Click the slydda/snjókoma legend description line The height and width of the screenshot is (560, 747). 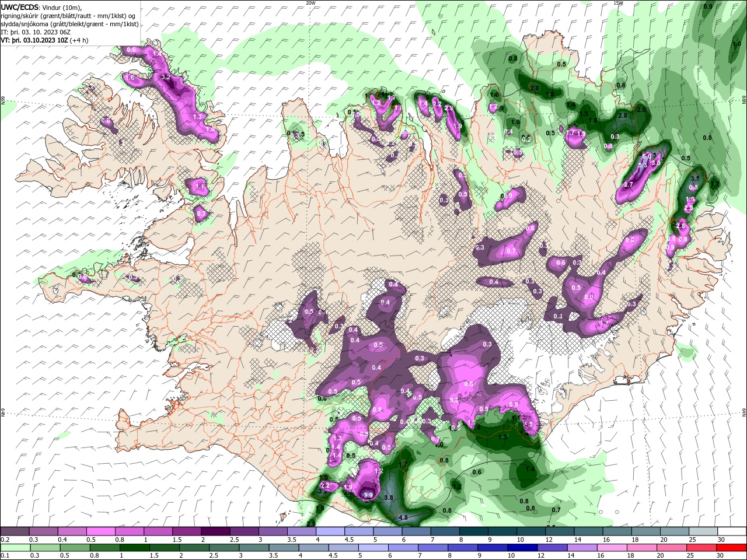[x=69, y=24]
